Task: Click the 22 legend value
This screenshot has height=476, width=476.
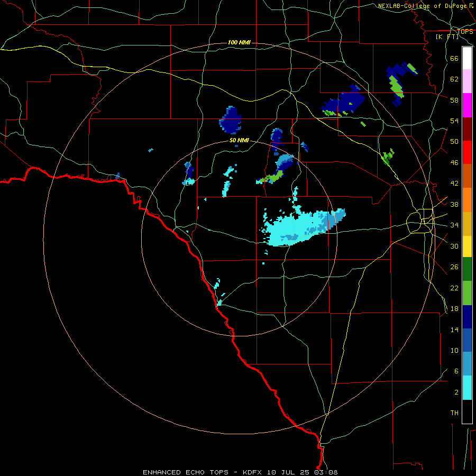Action: click(x=454, y=288)
